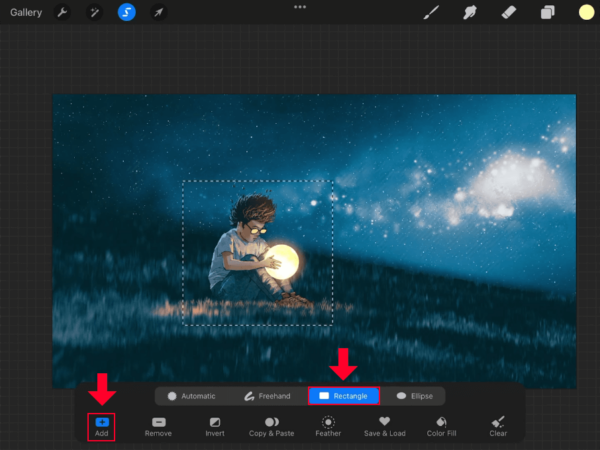The height and width of the screenshot is (450, 600).
Task: Select the Eraser tool
Action: click(507, 12)
